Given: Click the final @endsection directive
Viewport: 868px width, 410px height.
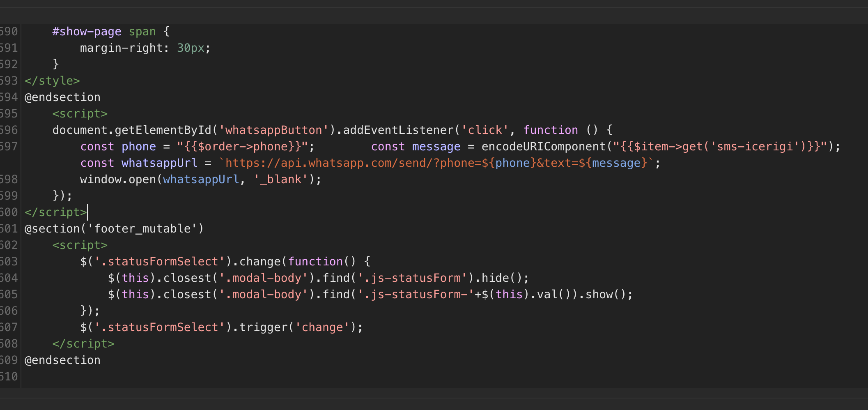Looking at the screenshot, I should click(x=62, y=360).
